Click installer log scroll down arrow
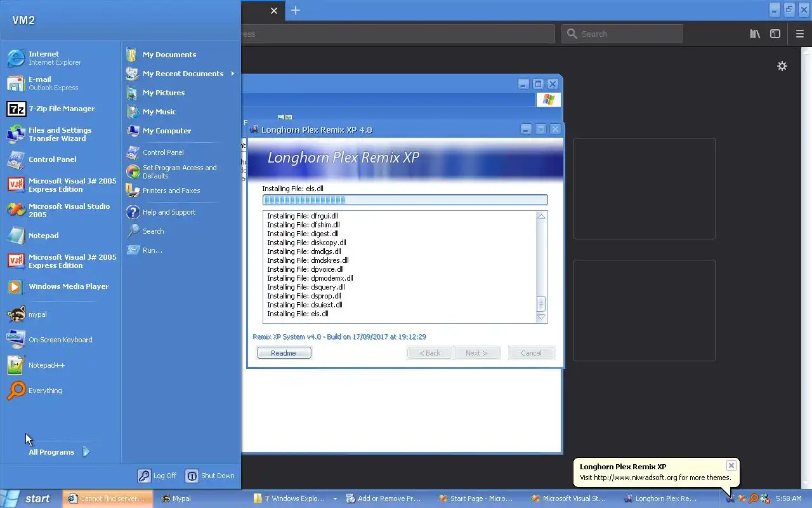 (541, 317)
